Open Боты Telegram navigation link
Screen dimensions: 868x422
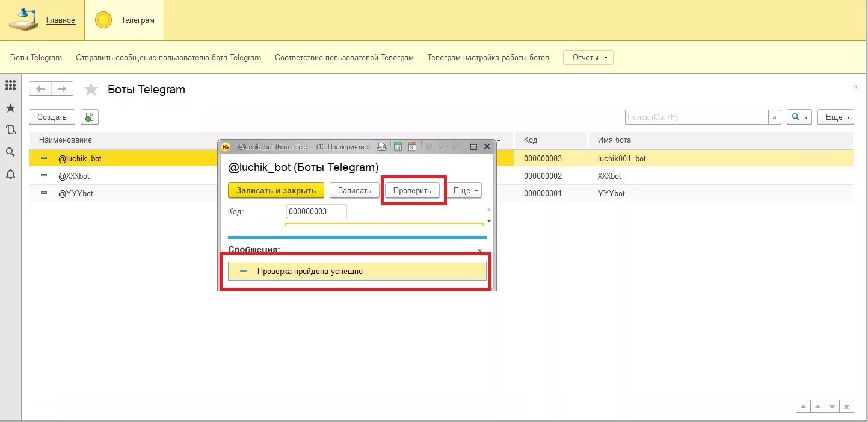(36, 58)
